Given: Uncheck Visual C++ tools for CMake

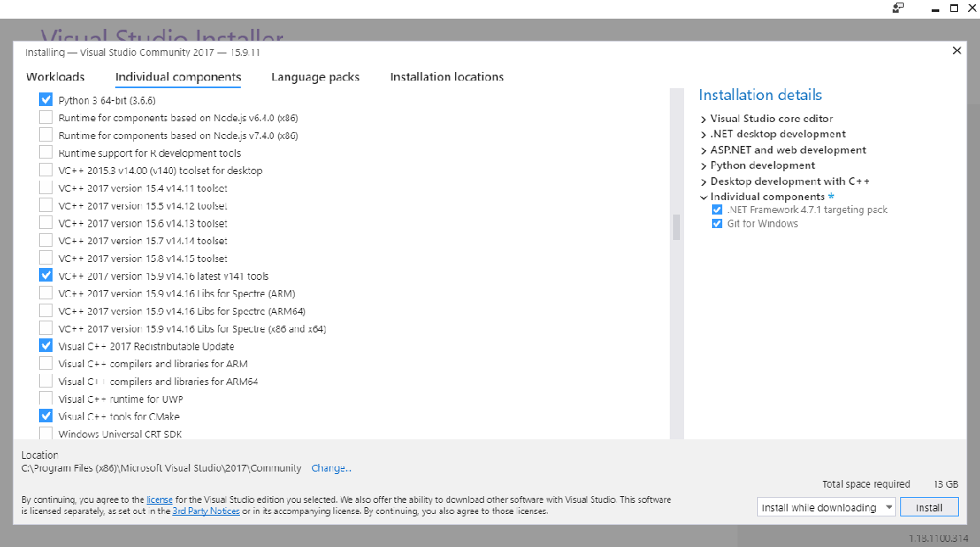Looking at the screenshot, I should 46,416.
